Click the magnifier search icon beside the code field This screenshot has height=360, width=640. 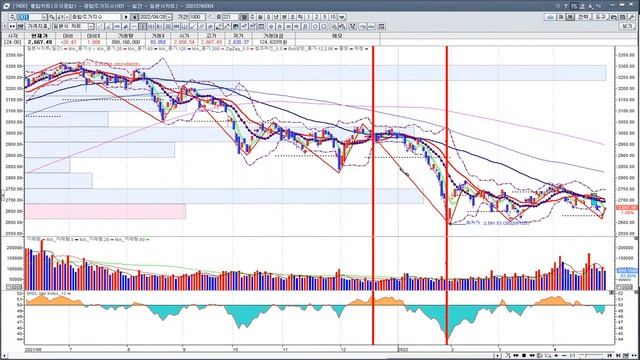[52, 17]
